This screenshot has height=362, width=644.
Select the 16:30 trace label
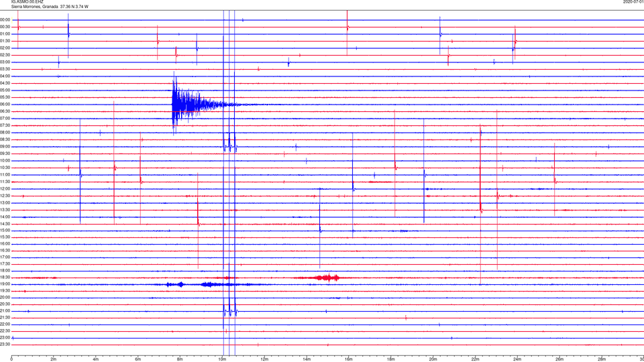(x=5, y=250)
